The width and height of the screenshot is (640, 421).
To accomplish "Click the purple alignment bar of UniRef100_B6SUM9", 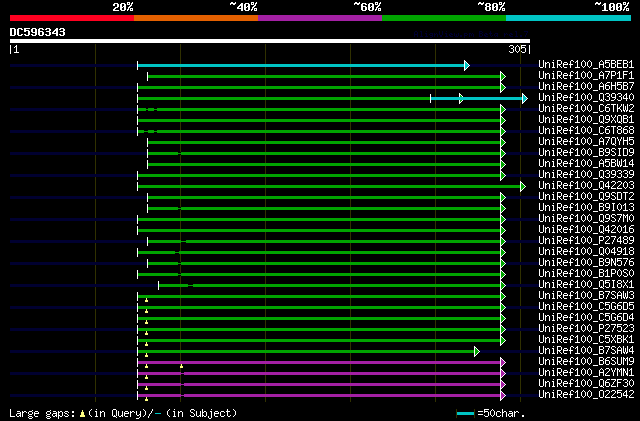I will pyautogui.click(x=319, y=363).
